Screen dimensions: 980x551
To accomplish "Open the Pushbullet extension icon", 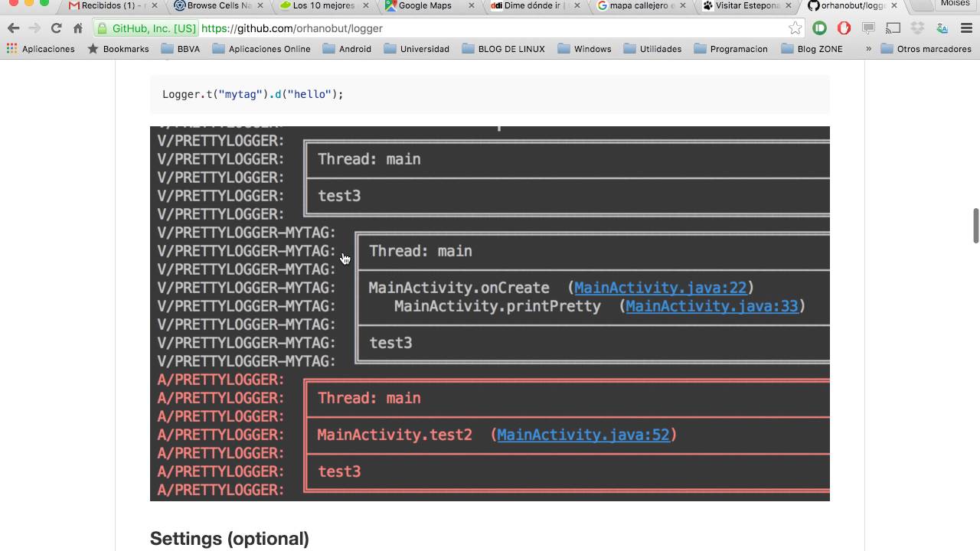I will (819, 28).
